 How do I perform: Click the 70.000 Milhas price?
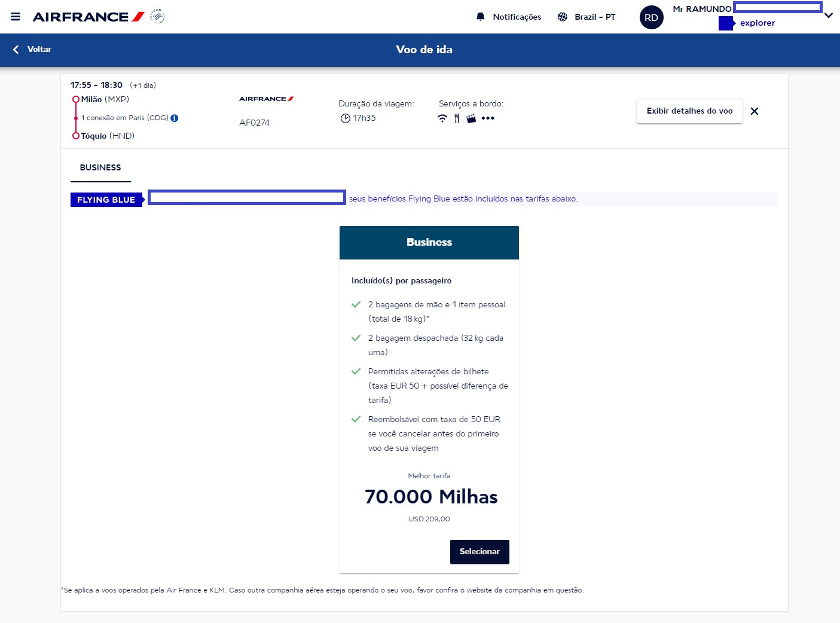tap(431, 497)
